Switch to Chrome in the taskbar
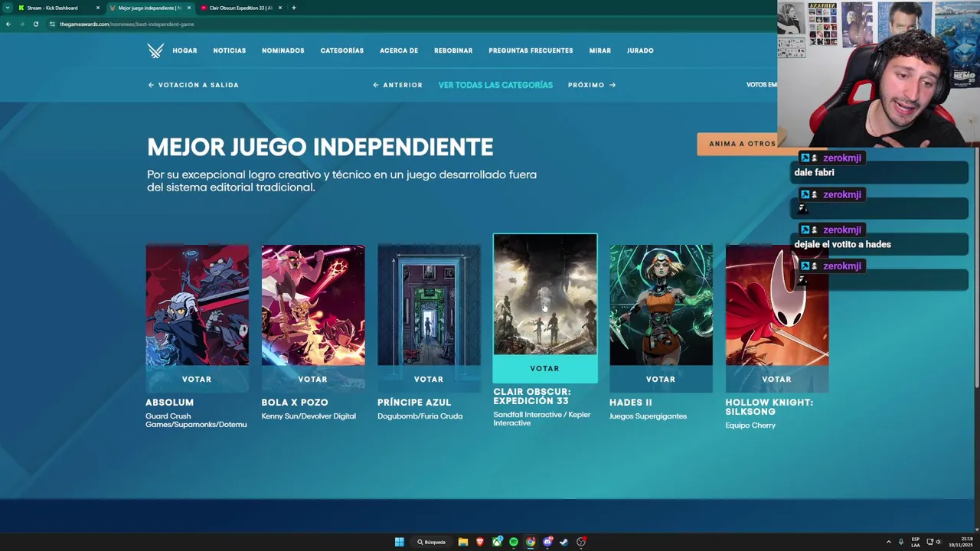The height and width of the screenshot is (551, 980). pos(531,542)
